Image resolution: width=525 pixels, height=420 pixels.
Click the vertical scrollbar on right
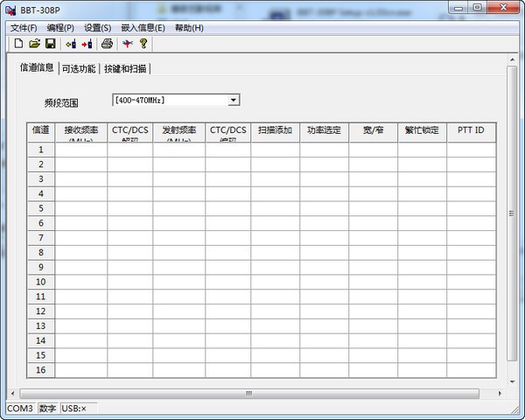pos(512,213)
